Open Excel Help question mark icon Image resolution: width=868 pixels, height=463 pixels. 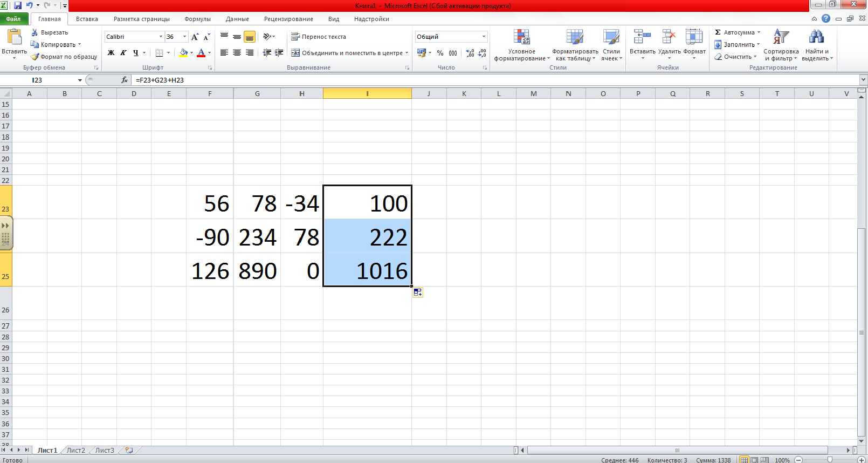826,18
